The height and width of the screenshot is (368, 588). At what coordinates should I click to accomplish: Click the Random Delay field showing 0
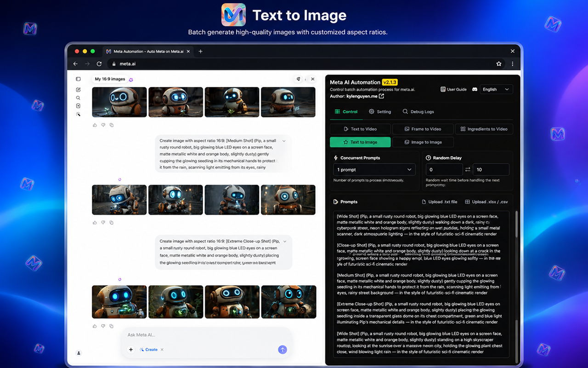tap(444, 170)
